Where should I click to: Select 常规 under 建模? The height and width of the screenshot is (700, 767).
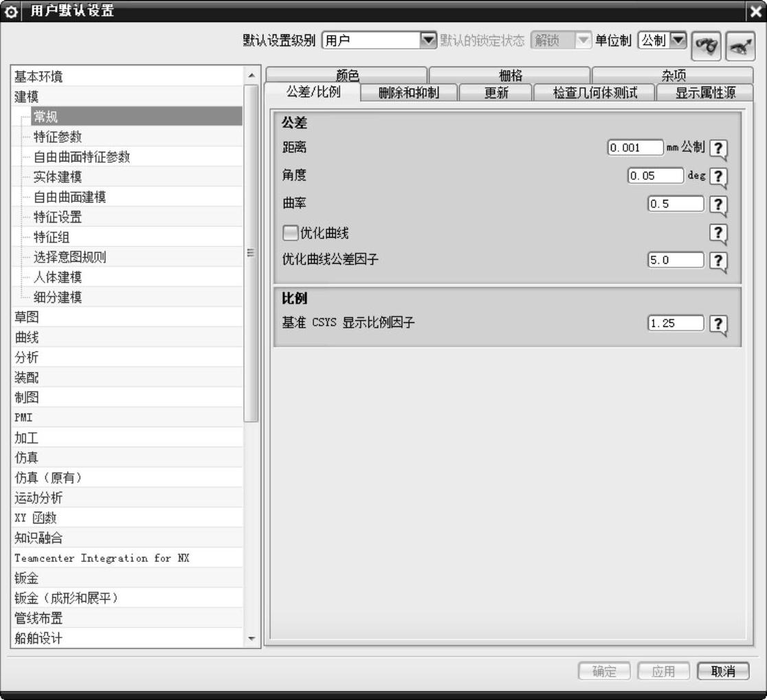(x=137, y=116)
